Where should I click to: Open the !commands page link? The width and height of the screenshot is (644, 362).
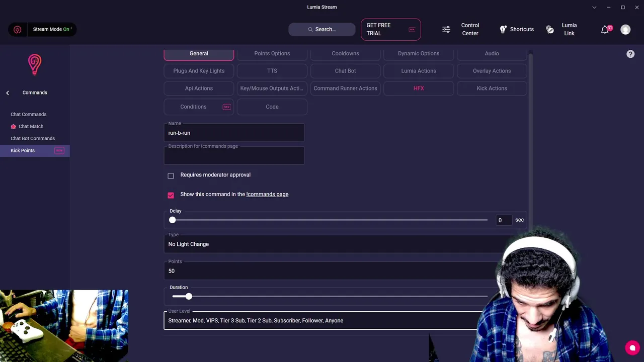click(267, 194)
